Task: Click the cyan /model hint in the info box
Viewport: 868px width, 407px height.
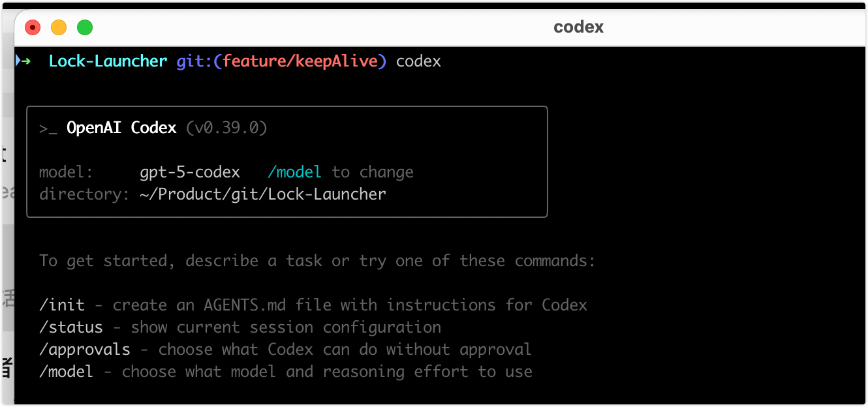Action: pos(294,172)
